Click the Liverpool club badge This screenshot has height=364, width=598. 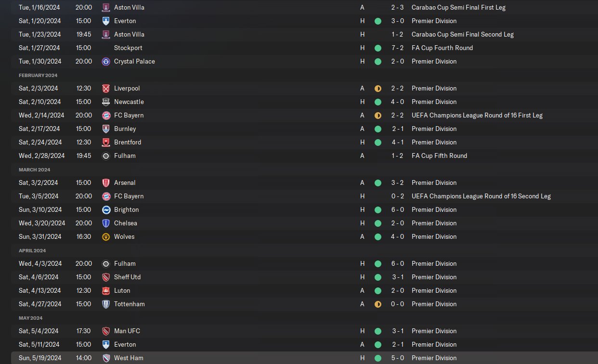point(106,89)
